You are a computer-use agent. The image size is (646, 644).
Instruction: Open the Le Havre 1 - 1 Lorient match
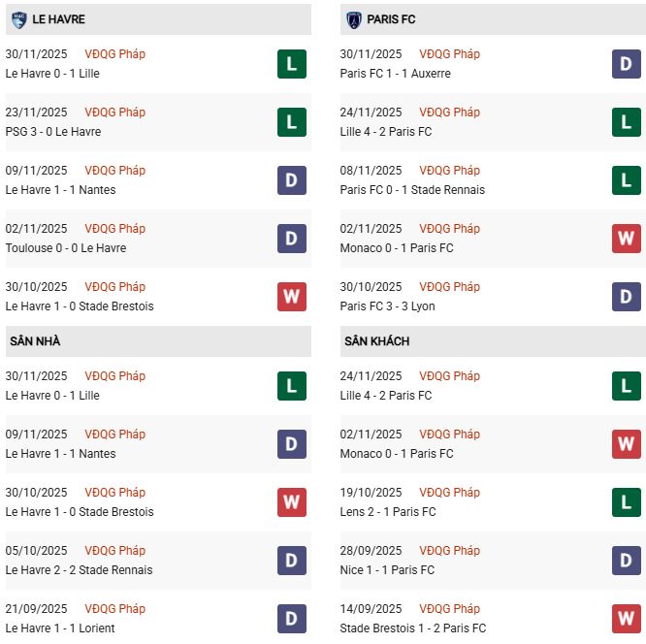(60, 628)
